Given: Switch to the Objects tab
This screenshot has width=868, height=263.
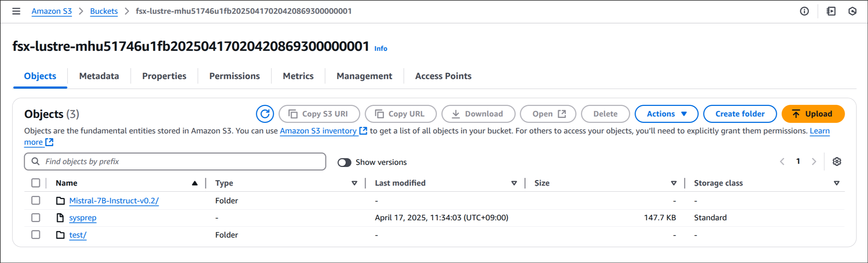Looking at the screenshot, I should (x=40, y=76).
